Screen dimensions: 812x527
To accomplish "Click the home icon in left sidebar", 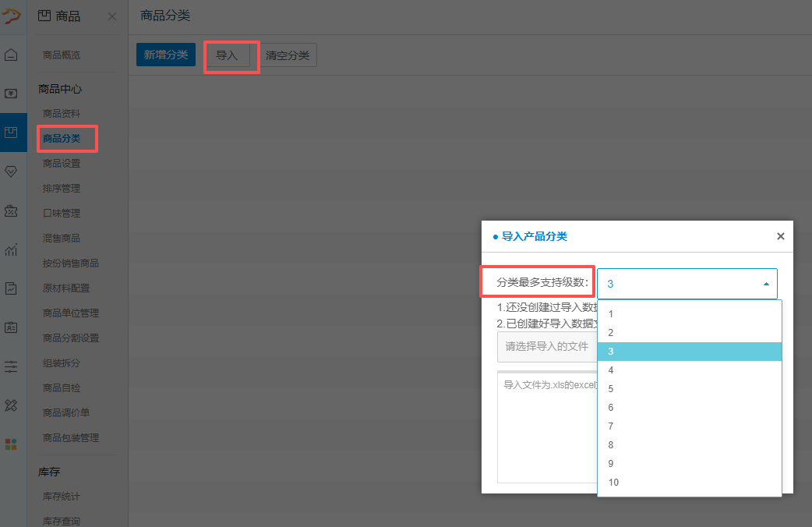I will [11, 55].
